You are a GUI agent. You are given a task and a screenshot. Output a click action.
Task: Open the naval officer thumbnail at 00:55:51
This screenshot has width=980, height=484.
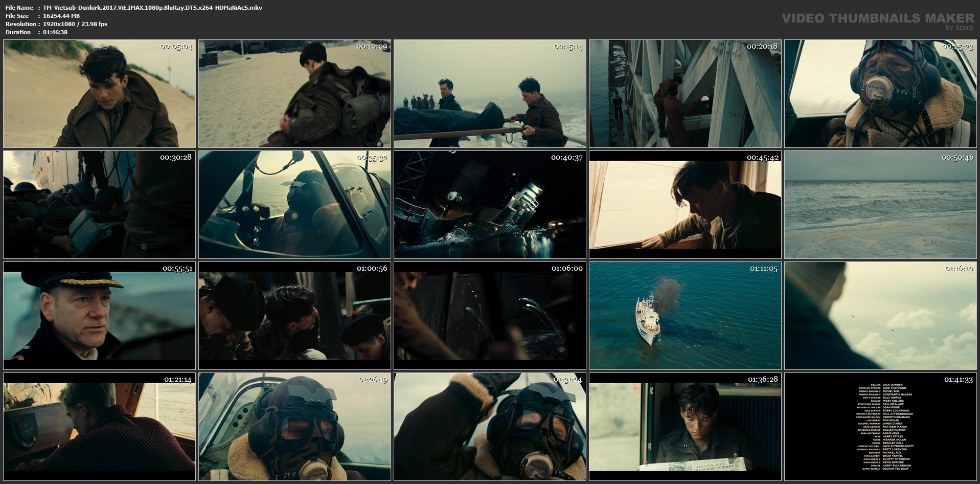99,316
